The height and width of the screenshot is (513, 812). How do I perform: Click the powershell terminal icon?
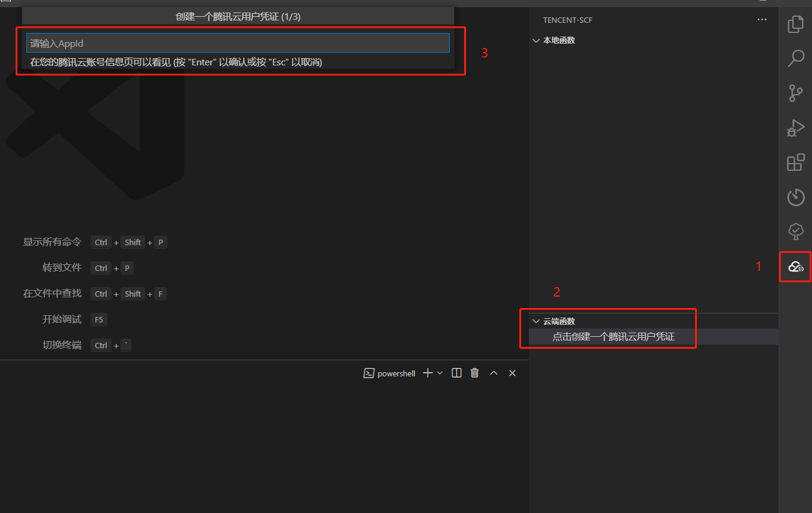(x=369, y=373)
